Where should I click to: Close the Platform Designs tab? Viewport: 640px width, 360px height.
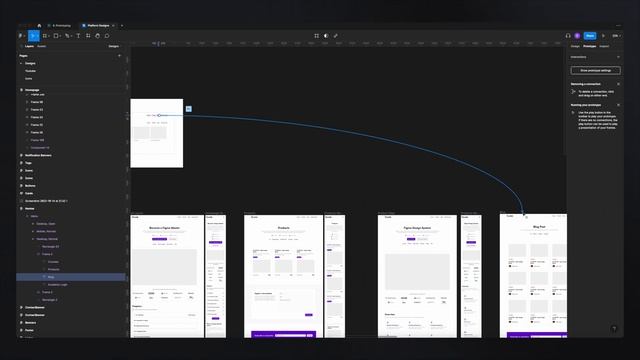pyautogui.click(x=113, y=26)
